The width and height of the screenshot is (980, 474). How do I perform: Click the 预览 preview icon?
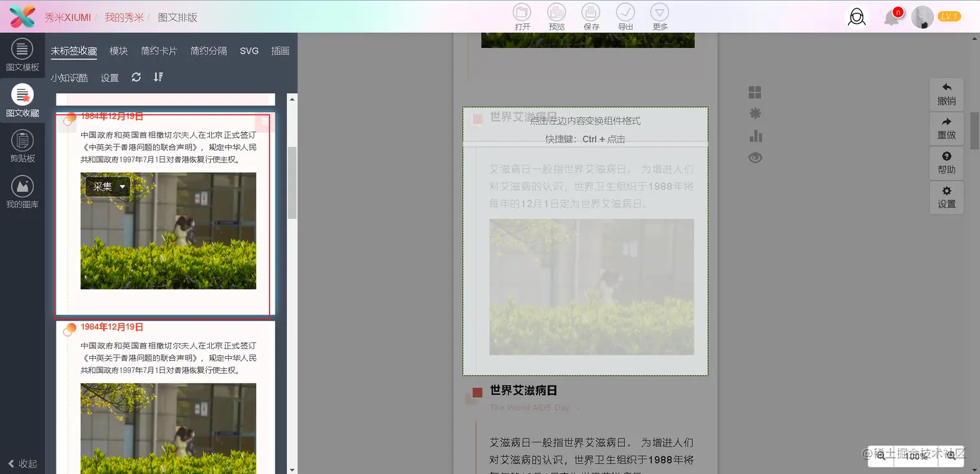(557, 17)
